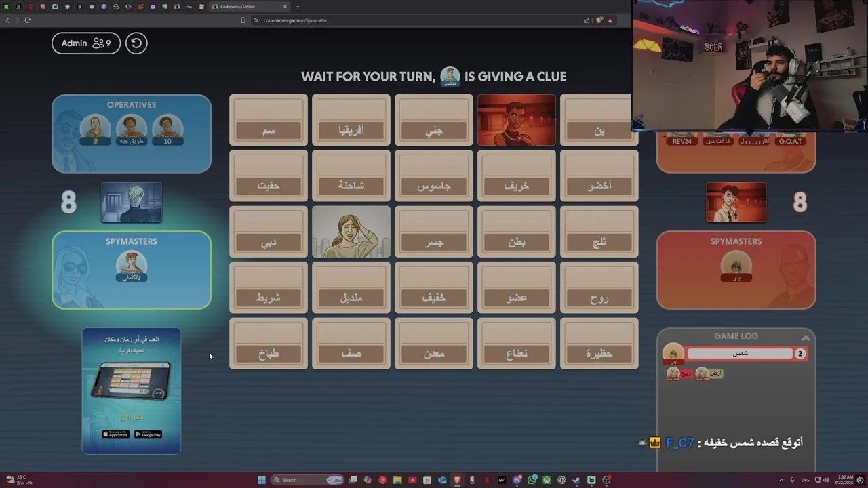Click blue operative avatar labeled طريق جبه
The height and width of the screenshot is (488, 868).
132,129
